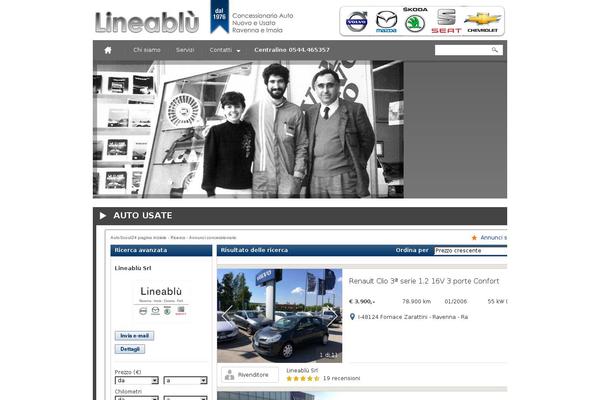This screenshot has height=400, width=600.
Task: Click the Mazda brand logo
Action: 386,22
